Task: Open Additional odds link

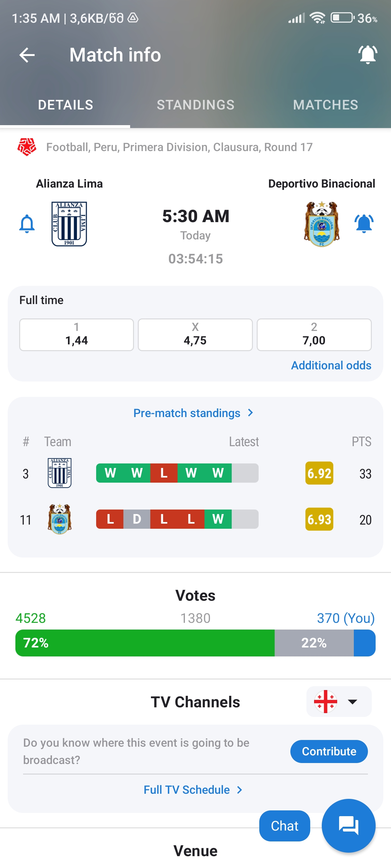Action: click(x=331, y=365)
